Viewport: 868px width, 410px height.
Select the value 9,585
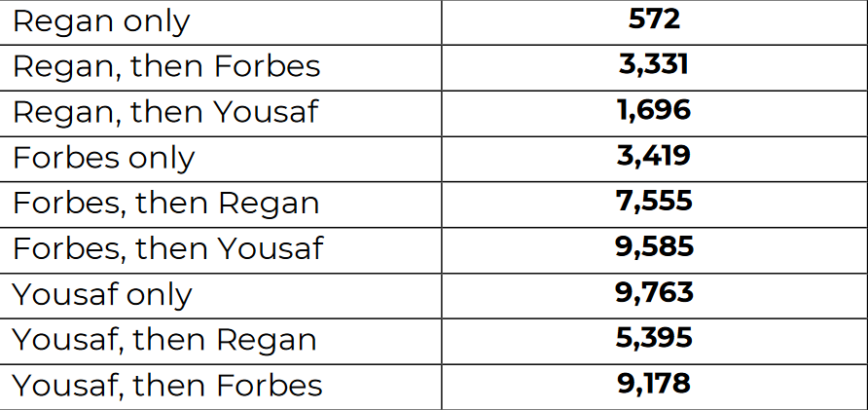click(654, 246)
